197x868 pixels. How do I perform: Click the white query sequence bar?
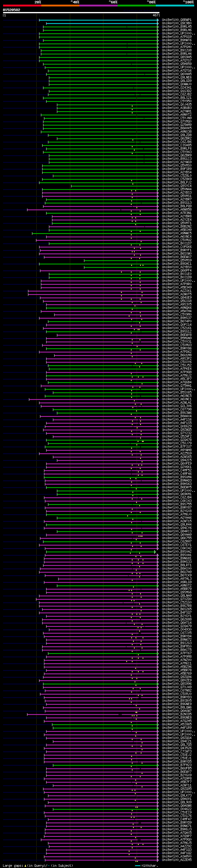(81, 12)
